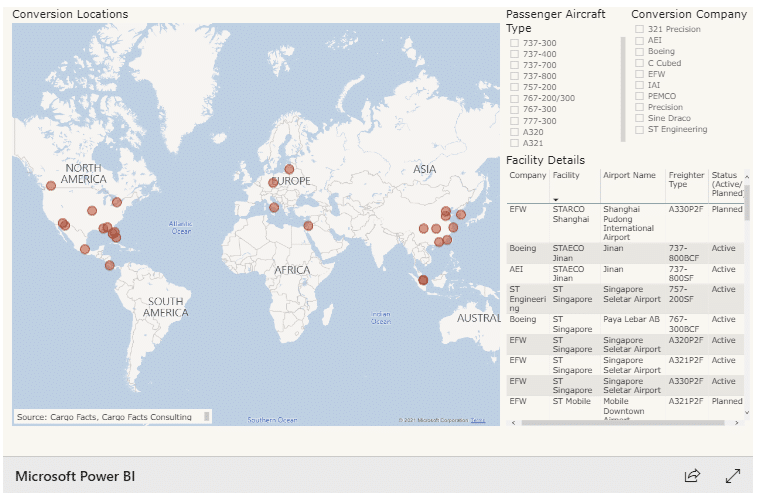757x497 pixels.
Task: Toggle the 767-200/300 checkbox
Action: point(514,99)
